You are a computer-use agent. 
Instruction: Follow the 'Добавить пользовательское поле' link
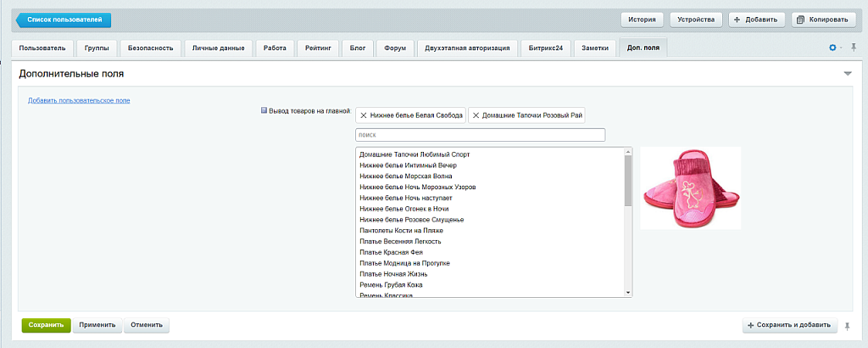[79, 101]
